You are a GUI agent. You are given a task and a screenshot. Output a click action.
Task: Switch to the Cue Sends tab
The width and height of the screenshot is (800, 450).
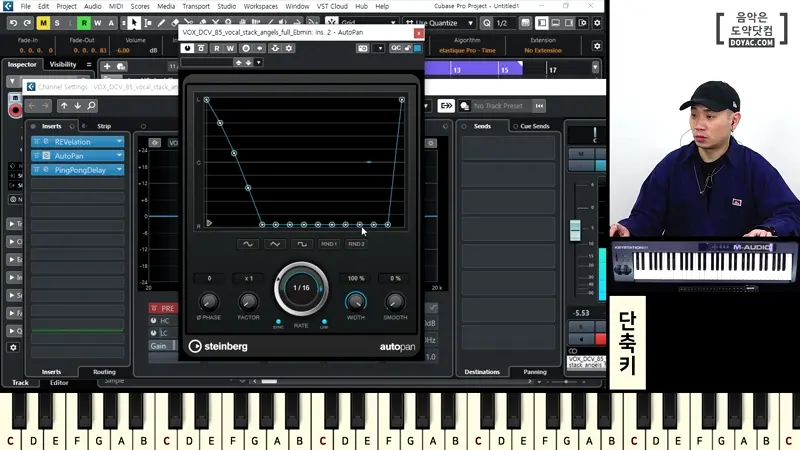tap(534, 126)
